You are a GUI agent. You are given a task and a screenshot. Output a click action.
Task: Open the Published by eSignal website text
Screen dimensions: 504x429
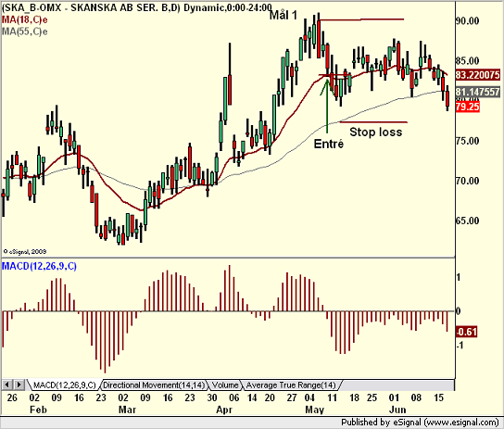coord(420,423)
